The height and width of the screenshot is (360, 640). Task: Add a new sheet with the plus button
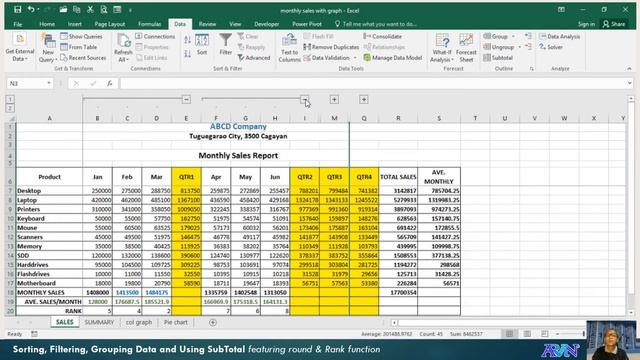point(213,322)
